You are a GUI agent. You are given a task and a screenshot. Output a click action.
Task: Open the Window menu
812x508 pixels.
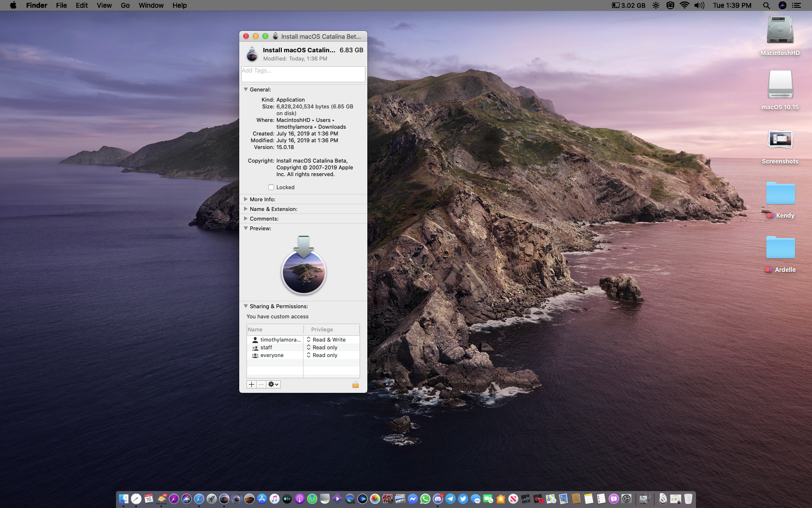pyautogui.click(x=151, y=5)
